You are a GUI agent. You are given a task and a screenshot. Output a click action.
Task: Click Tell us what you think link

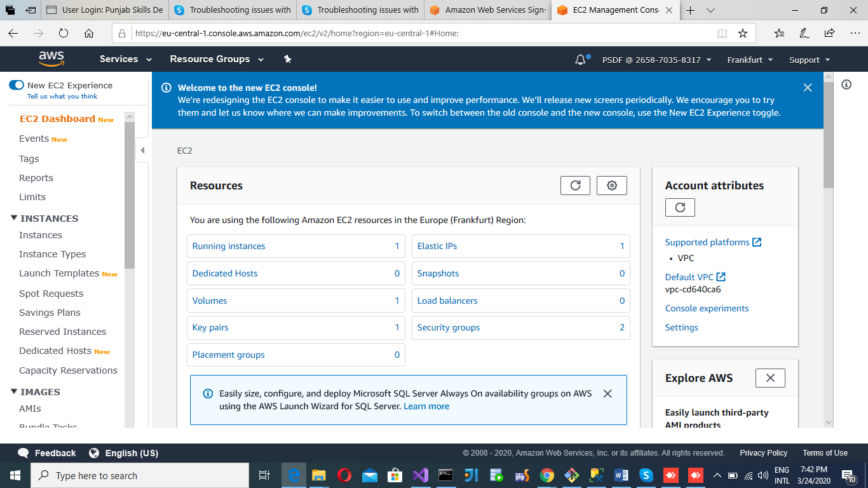(62, 97)
